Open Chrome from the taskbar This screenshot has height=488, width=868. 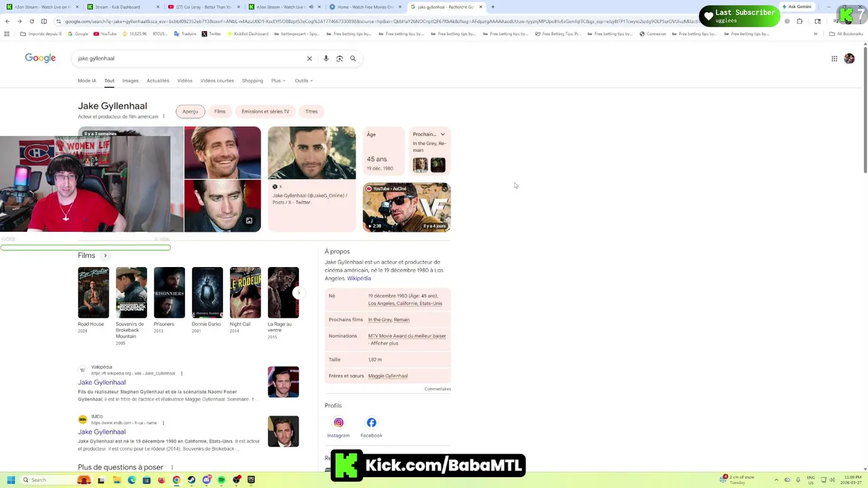[176, 480]
